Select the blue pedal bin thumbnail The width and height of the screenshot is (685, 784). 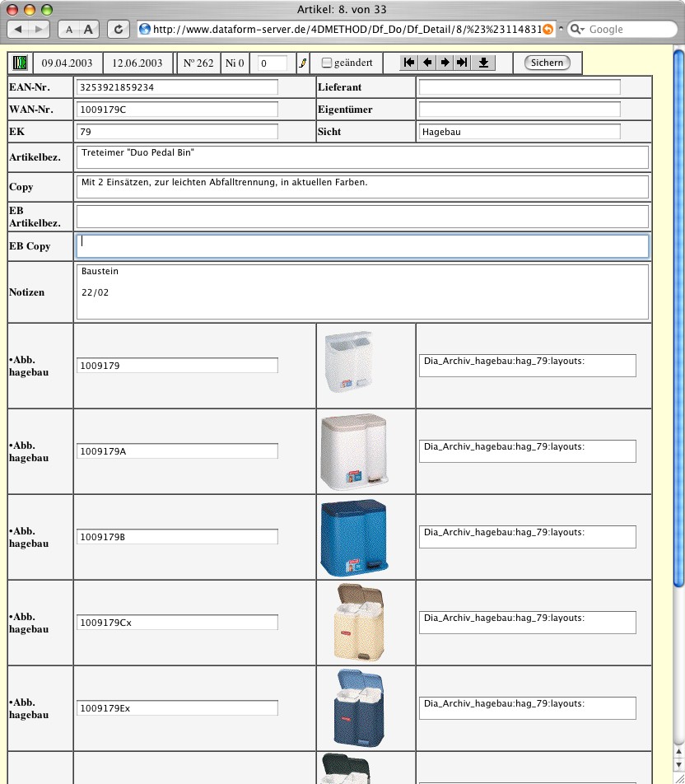click(354, 537)
